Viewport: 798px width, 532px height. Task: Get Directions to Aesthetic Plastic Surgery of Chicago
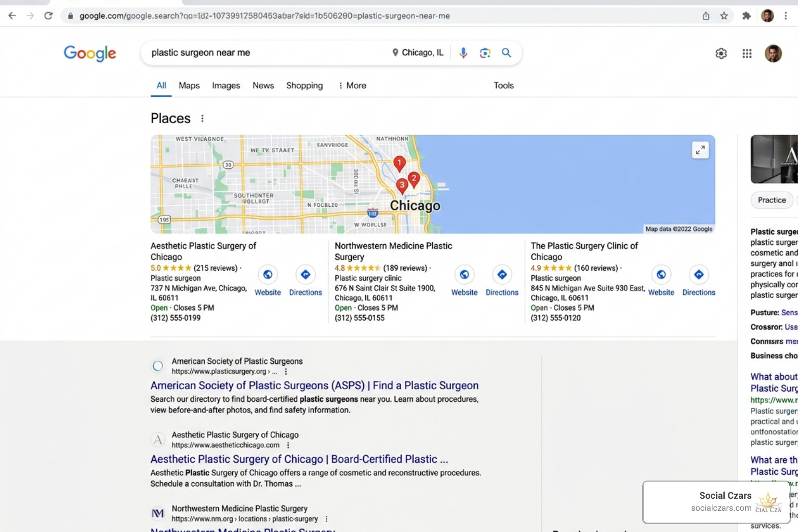(x=305, y=281)
